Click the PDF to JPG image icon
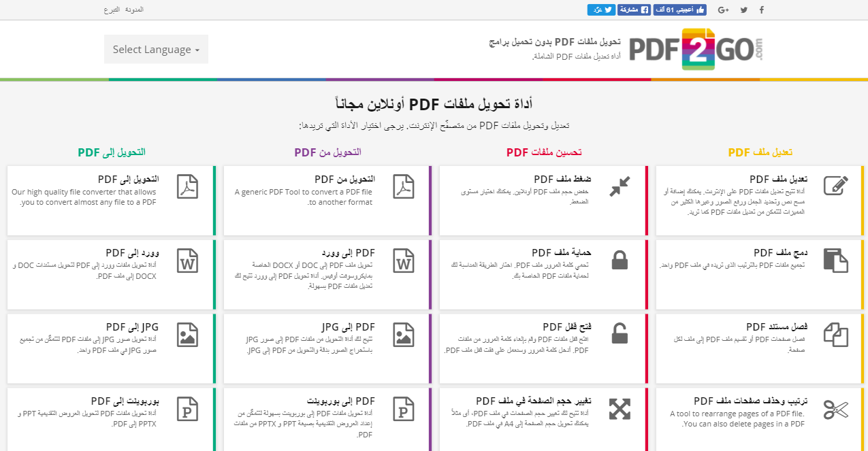Screen dimensions: 868x451 404,334
